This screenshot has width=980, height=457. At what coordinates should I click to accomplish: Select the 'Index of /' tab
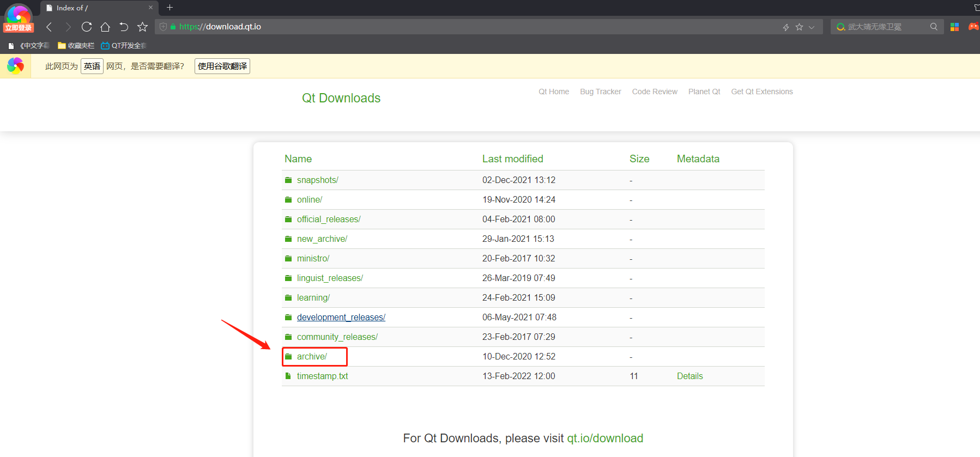click(99, 8)
